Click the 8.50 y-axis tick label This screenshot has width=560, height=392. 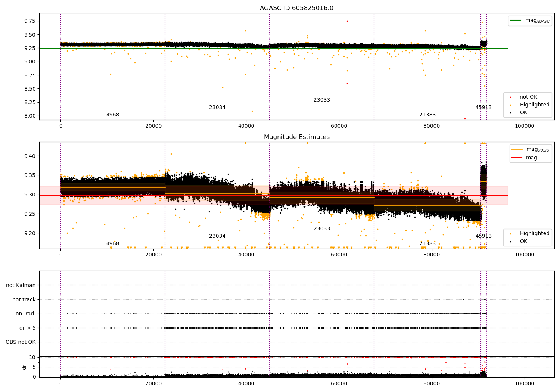[30, 89]
